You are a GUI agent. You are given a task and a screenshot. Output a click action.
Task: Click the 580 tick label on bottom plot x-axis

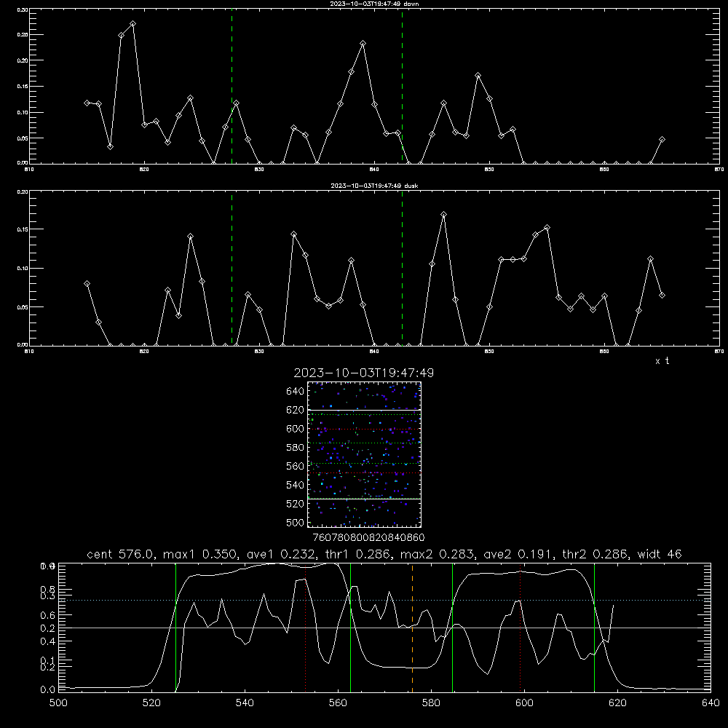431,703
